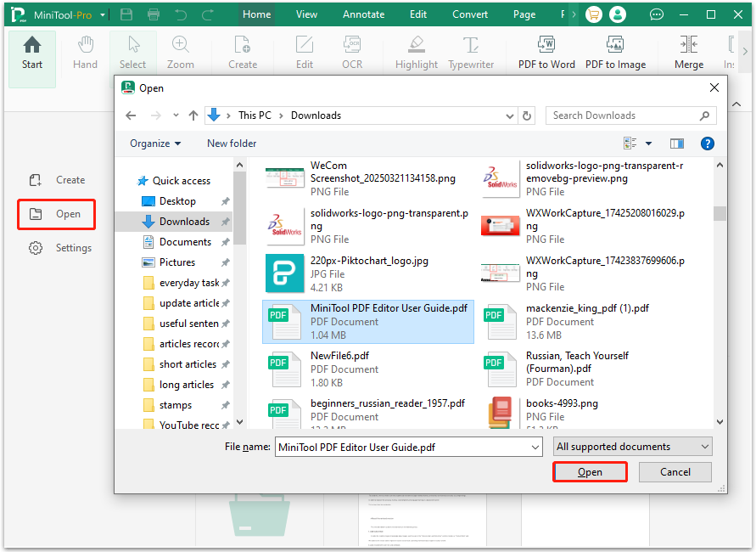
Task: Open the MiniTool-Pro title dropdown arrow
Action: pyautogui.click(x=103, y=15)
